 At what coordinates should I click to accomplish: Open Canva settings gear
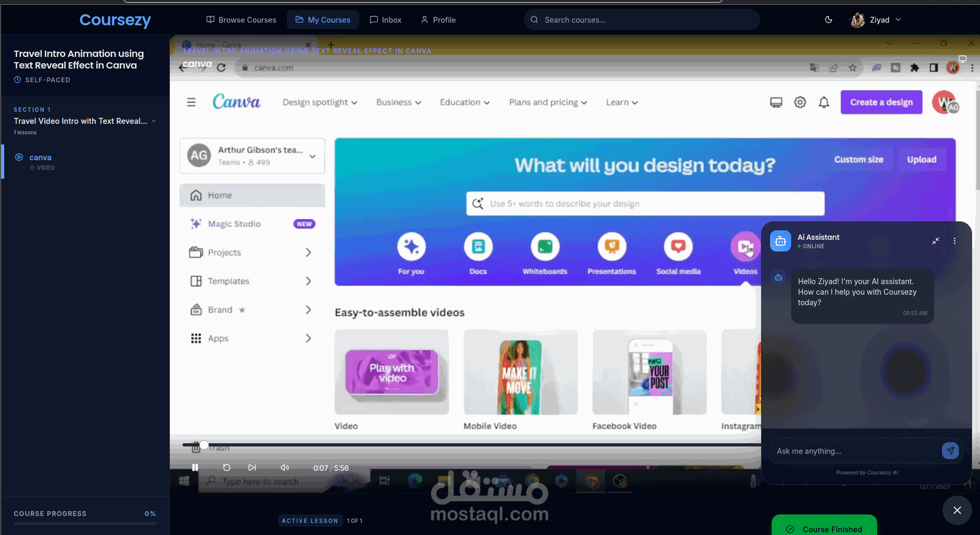(800, 102)
